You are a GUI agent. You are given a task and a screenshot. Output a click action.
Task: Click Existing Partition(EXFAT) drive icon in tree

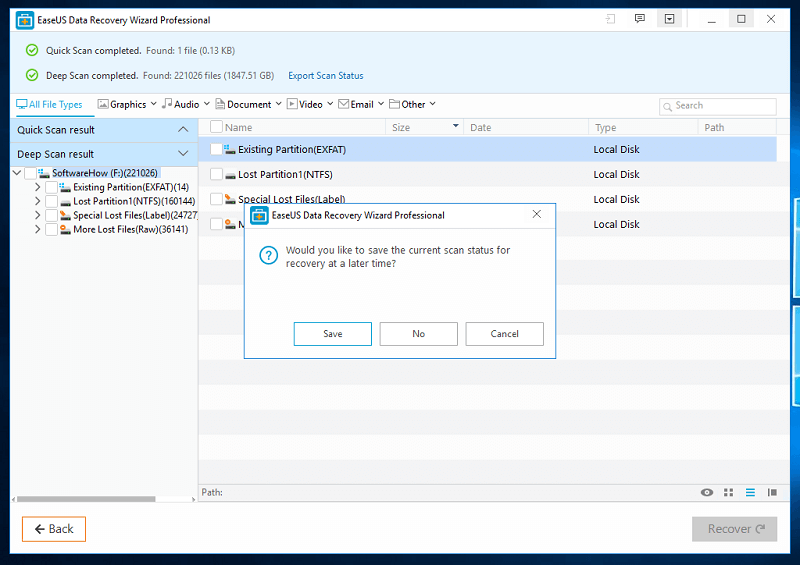pyautogui.click(x=65, y=187)
